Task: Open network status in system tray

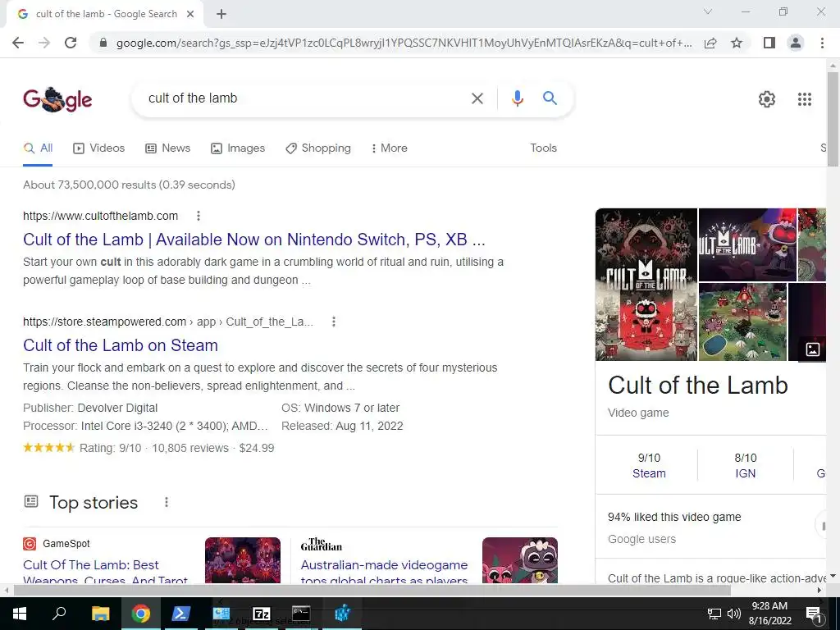Action: (x=714, y=614)
